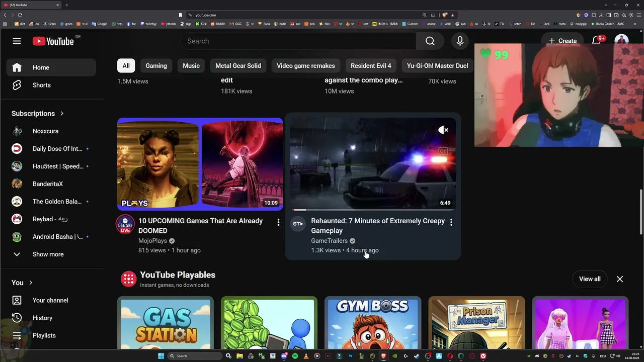Open Shorts in the sidebar

[x=51, y=85]
